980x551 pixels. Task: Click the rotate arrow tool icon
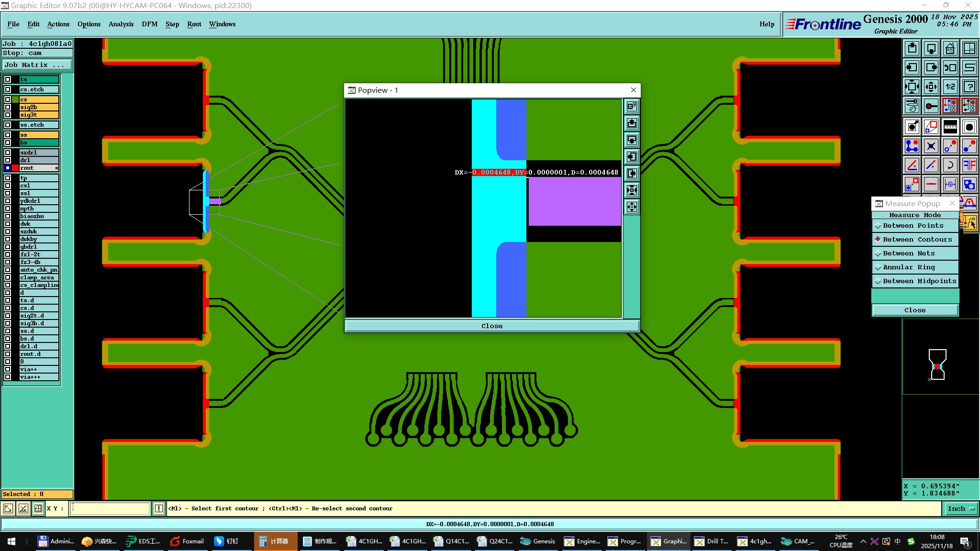(x=950, y=165)
